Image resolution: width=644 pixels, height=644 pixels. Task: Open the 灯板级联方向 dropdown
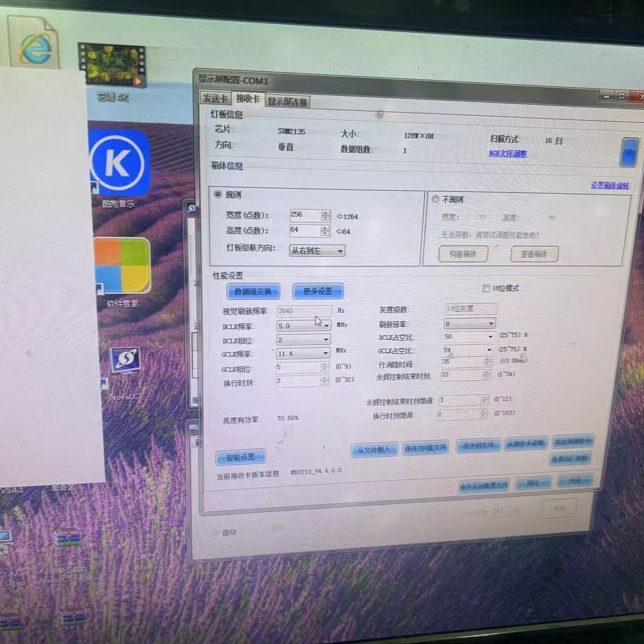[317, 250]
